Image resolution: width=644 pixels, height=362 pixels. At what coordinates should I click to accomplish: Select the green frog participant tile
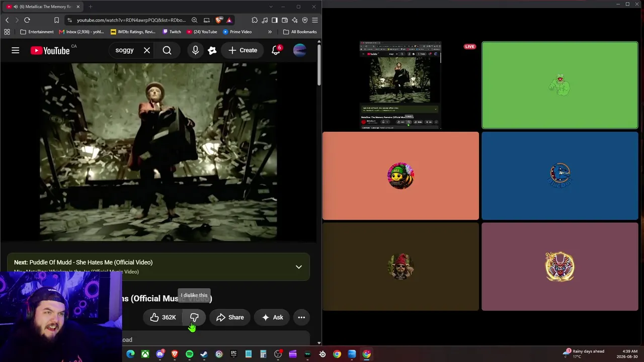[560, 85]
